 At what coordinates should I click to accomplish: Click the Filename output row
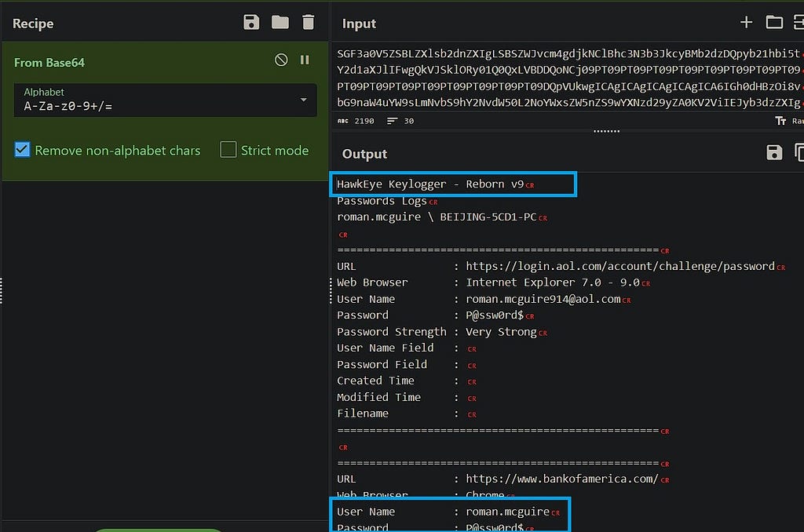tap(407, 414)
